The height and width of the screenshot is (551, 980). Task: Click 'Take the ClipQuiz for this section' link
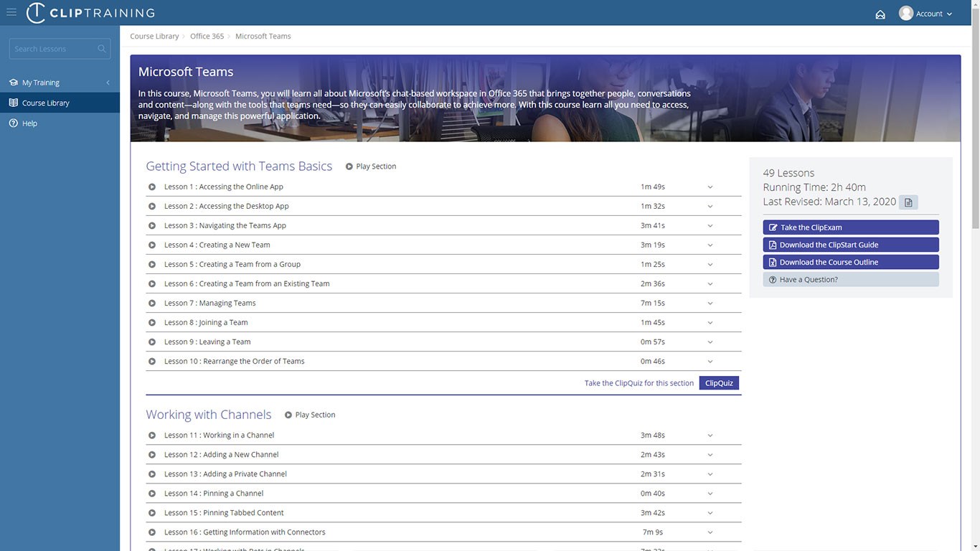coord(639,383)
